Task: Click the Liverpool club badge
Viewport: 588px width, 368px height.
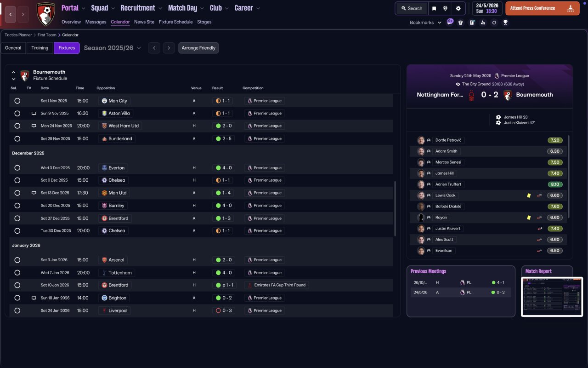Action: click(x=104, y=310)
